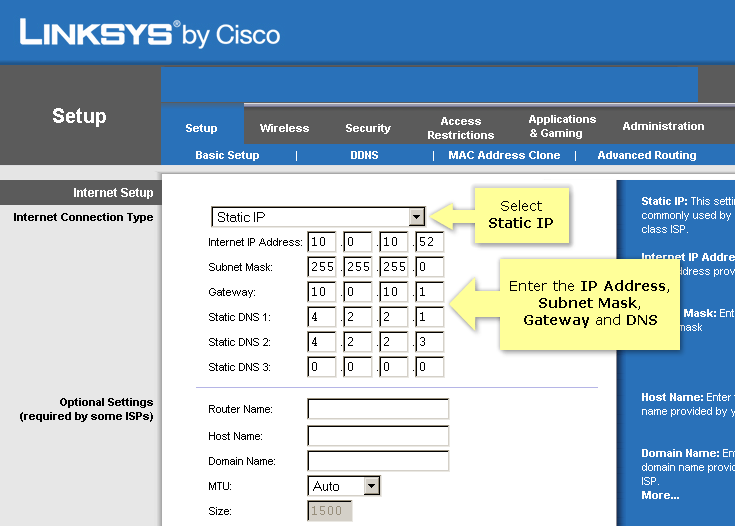Click Gateway last octet field
The width and height of the screenshot is (735, 526).
tap(429, 292)
